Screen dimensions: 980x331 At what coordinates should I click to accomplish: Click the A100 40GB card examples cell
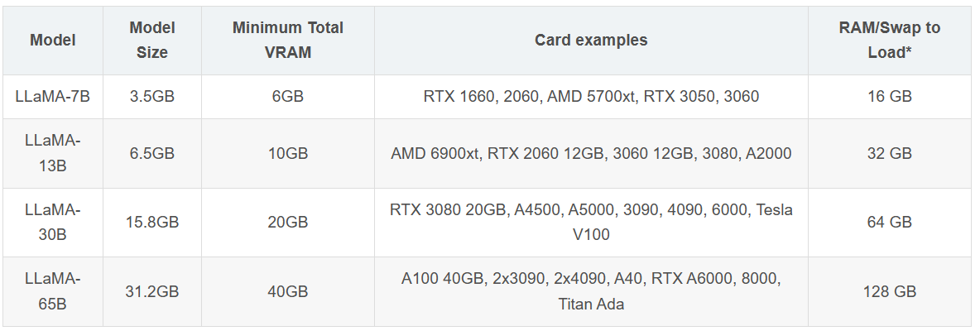pyautogui.click(x=591, y=291)
